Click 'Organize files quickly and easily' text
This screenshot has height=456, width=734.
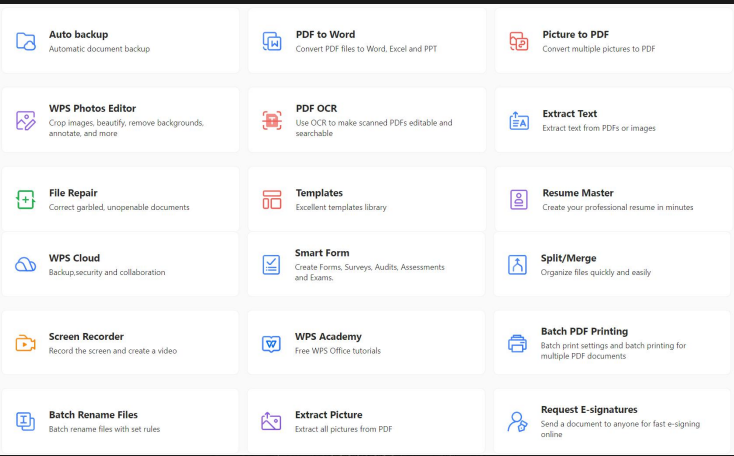tap(595, 272)
